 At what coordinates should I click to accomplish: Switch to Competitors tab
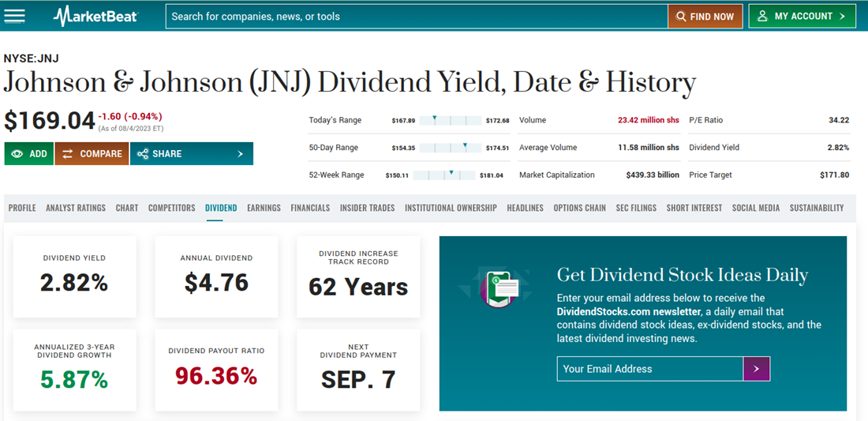coord(171,208)
